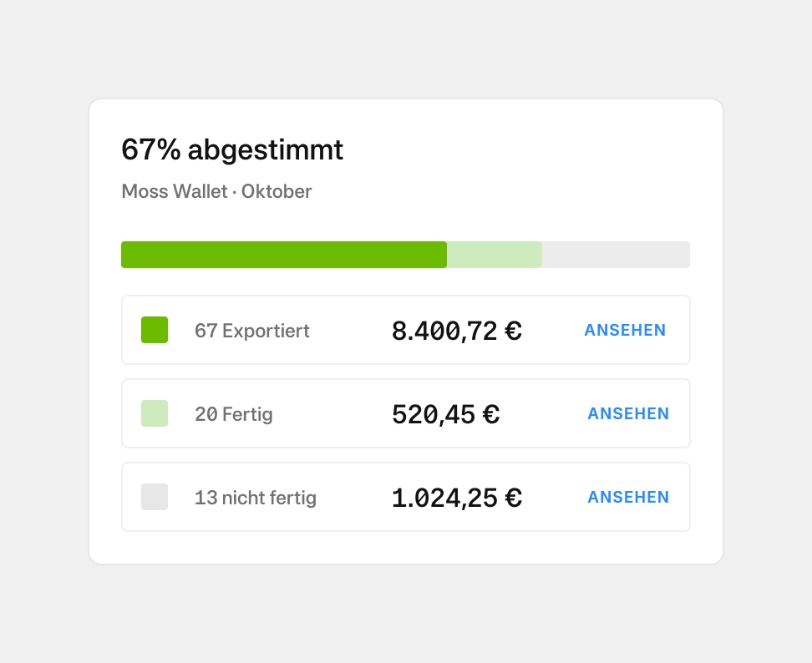This screenshot has width=812, height=663.
Task: Select the 8.400,72 € amount
Action: (x=456, y=330)
